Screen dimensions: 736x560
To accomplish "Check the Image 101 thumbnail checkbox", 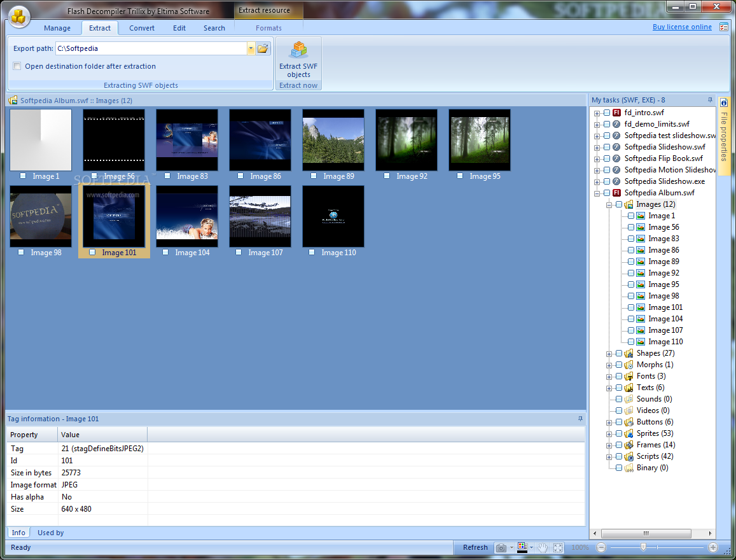I will click(x=92, y=253).
